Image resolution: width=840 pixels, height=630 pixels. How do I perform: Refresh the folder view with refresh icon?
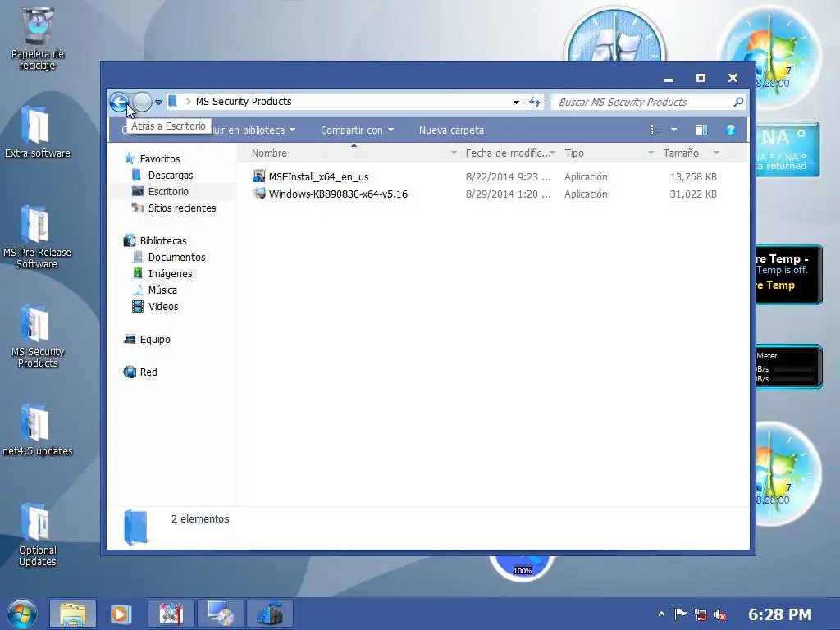pos(535,102)
